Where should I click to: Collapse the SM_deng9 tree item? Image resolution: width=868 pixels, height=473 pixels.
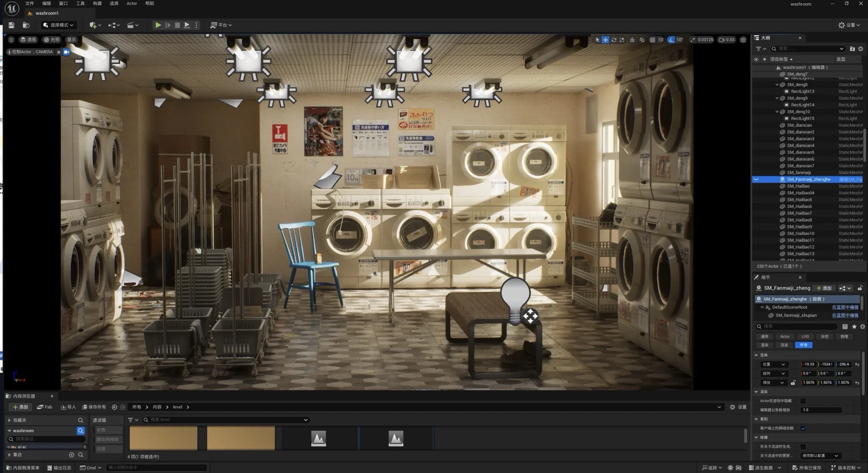point(777,98)
